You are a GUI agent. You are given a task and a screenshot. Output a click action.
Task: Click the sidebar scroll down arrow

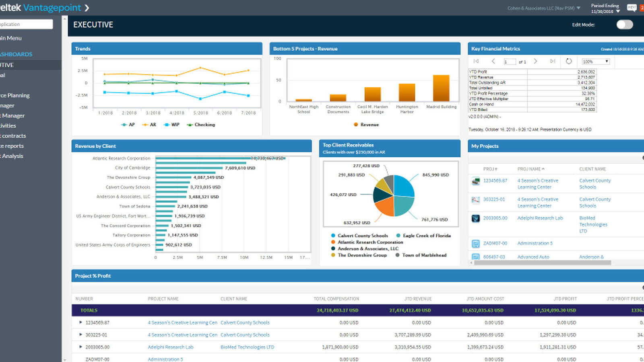tap(65, 359)
